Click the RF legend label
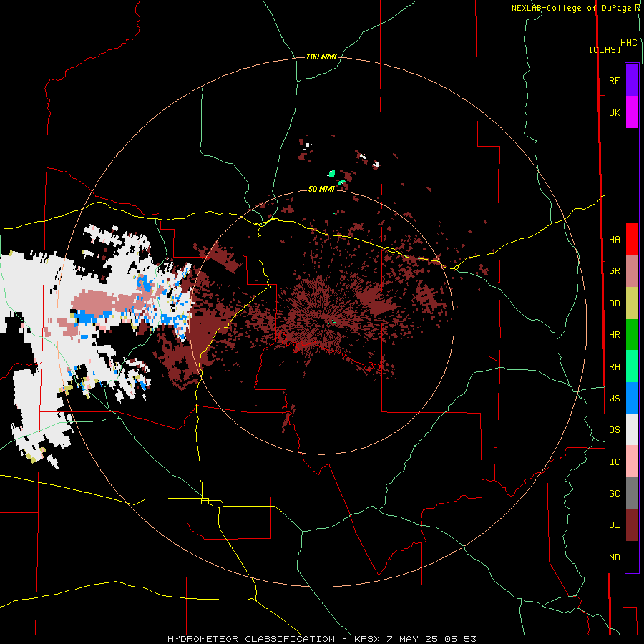 (614, 80)
